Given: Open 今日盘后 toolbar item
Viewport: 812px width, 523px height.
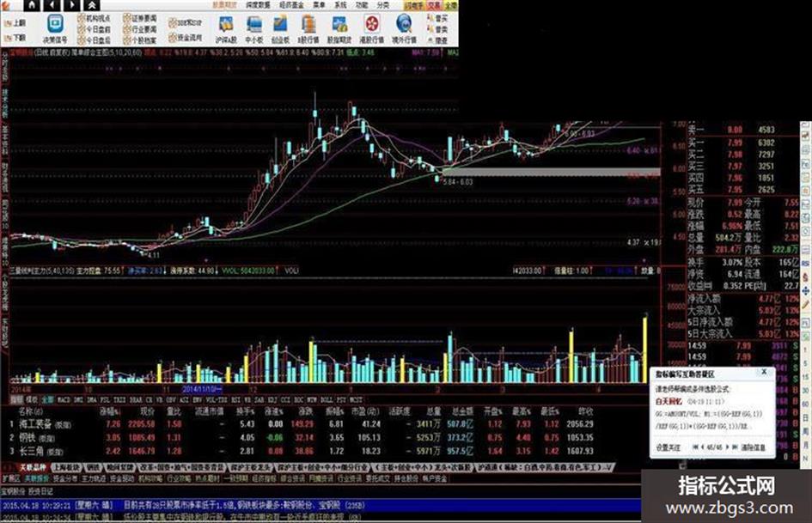Looking at the screenshot, I should 94,40.
